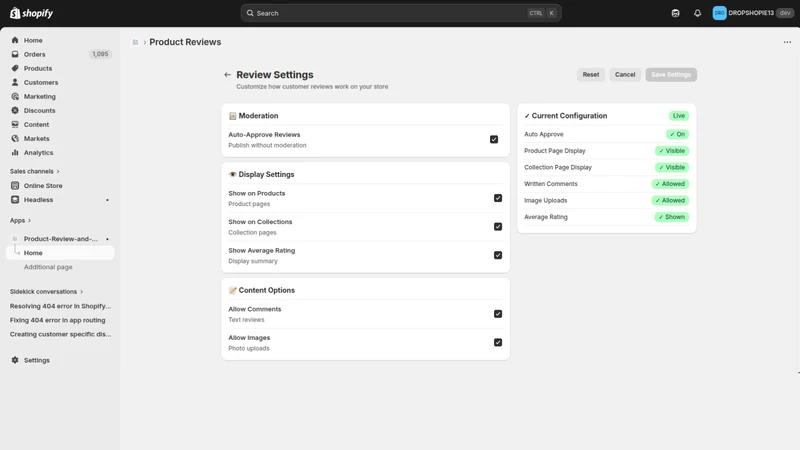
Task: Select the app Home subpage
Action: pyautogui.click(x=60, y=253)
